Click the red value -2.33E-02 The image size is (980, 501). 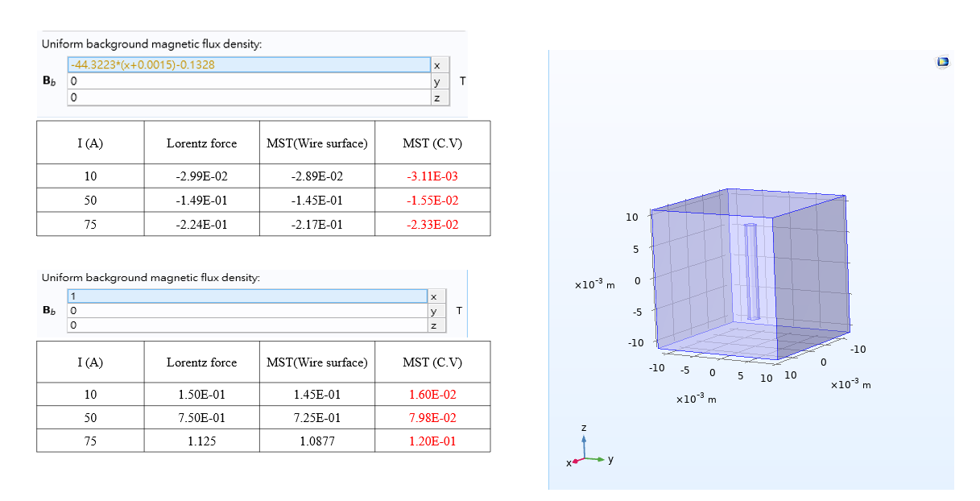[432, 225]
